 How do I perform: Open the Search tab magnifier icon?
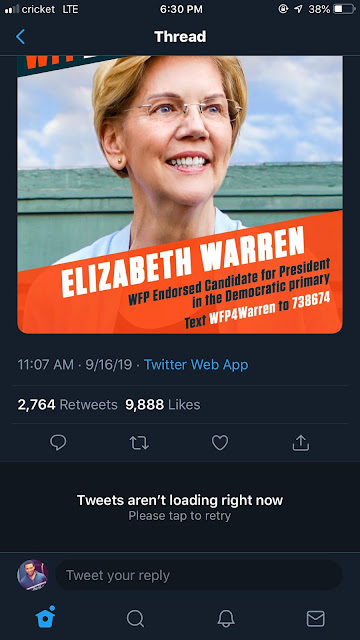tap(135, 619)
